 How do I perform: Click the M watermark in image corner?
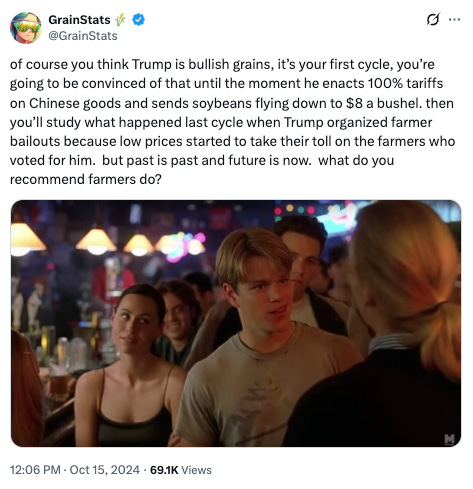[449, 438]
